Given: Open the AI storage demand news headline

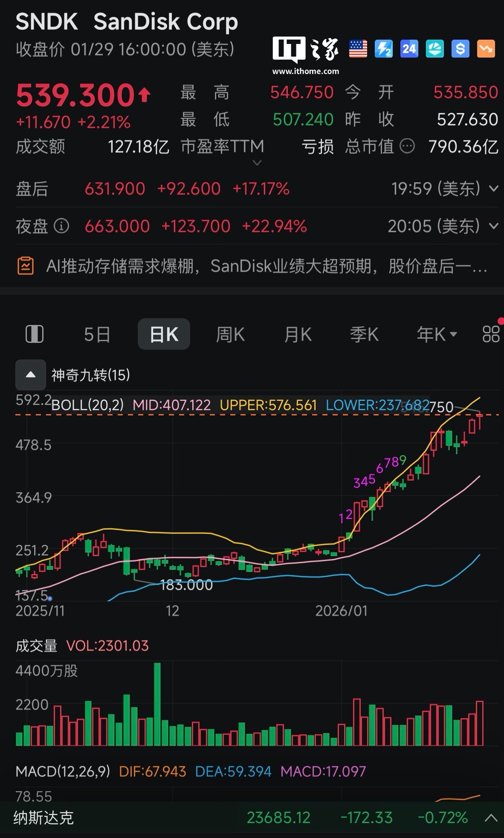Looking at the screenshot, I should coord(266,266).
